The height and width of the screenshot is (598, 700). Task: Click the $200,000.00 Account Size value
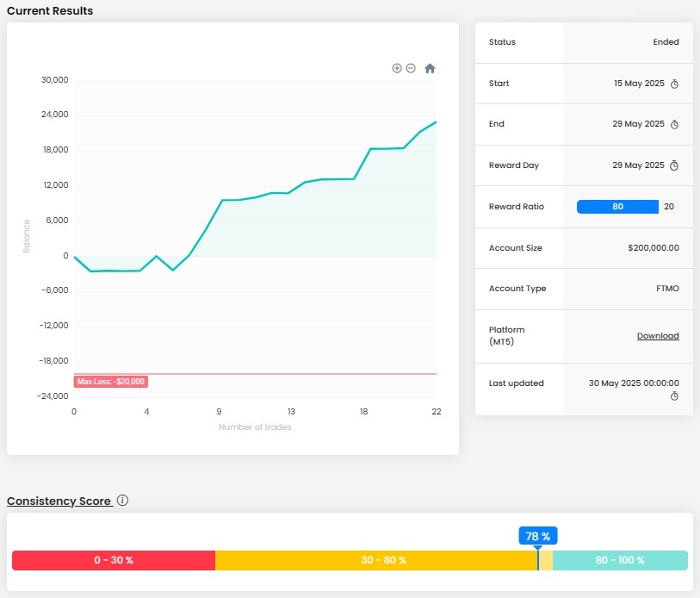tap(654, 248)
